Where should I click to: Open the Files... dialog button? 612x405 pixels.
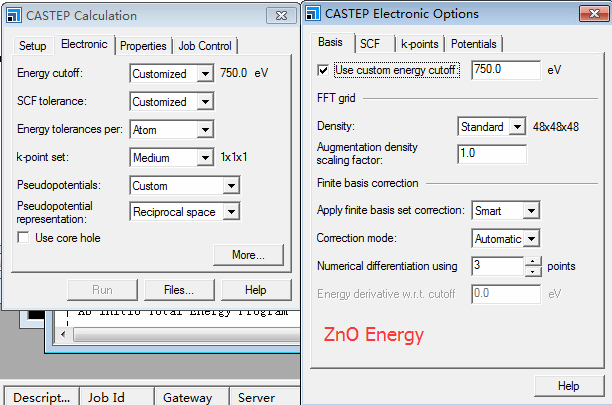179,290
